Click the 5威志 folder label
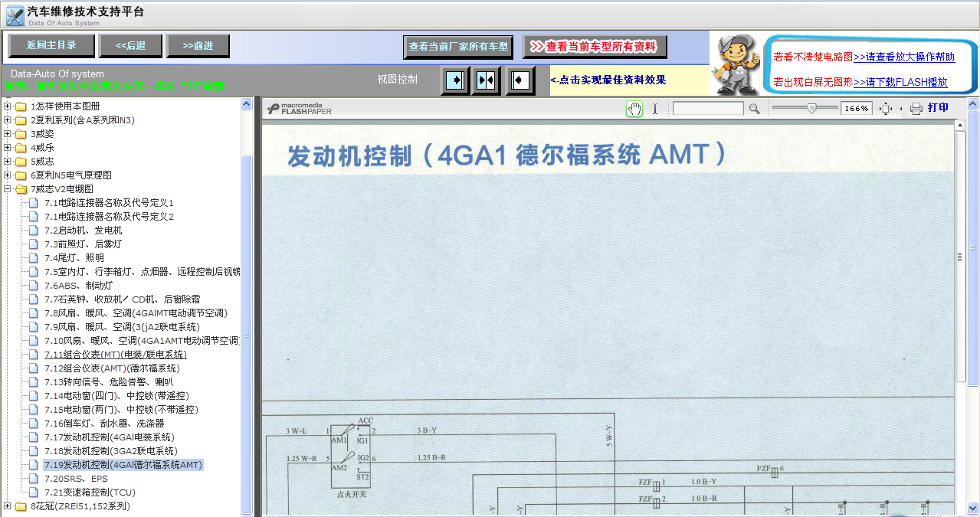 click(42, 162)
